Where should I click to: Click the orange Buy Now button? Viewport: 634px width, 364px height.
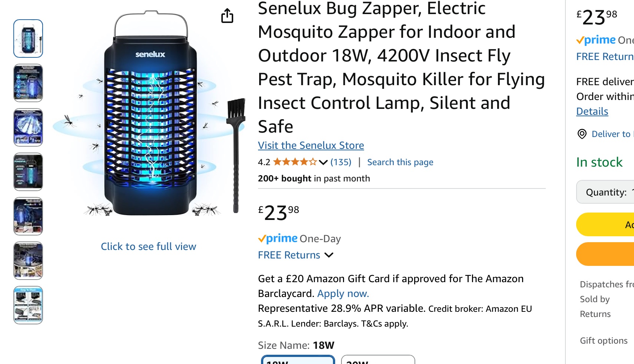[x=606, y=254]
